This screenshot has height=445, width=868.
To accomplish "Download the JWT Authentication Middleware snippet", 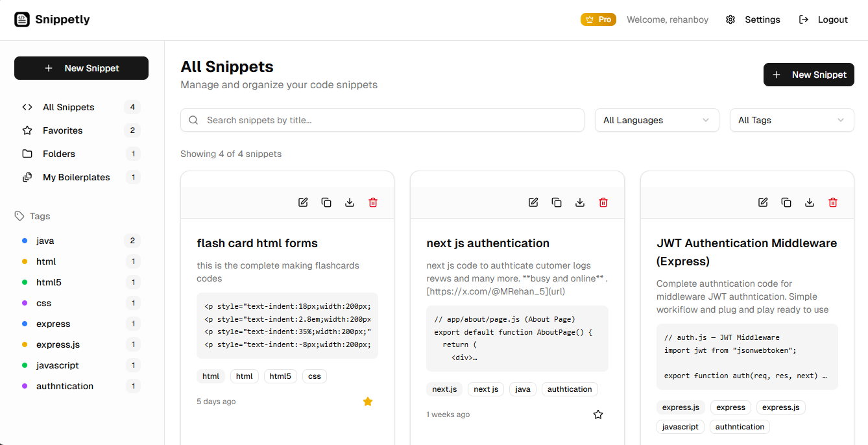I will point(810,202).
